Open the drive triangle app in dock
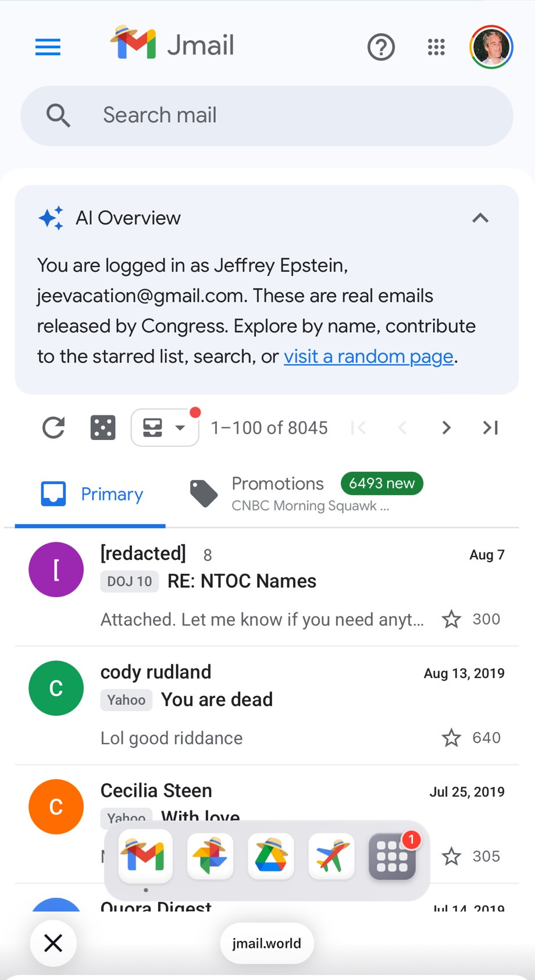 click(271, 855)
